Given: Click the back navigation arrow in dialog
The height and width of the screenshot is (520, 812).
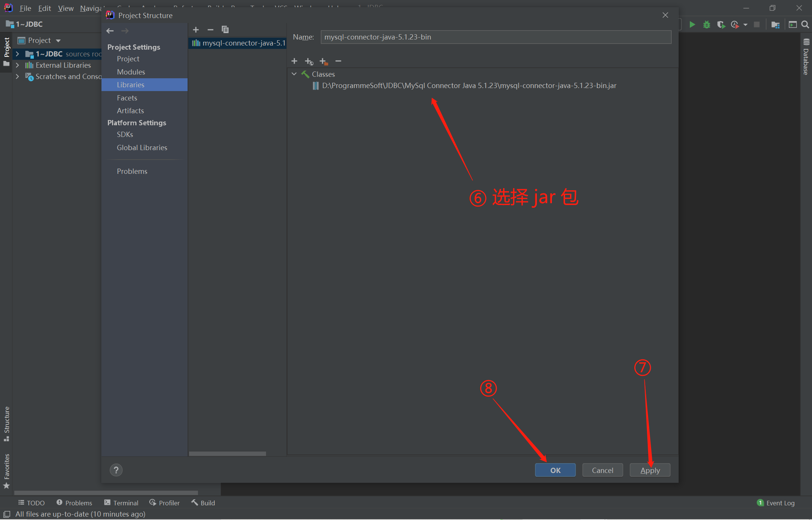Looking at the screenshot, I should coord(110,31).
